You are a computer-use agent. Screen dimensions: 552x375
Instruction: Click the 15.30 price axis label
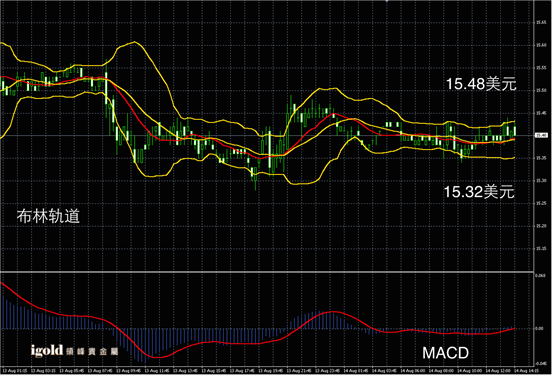click(x=541, y=181)
